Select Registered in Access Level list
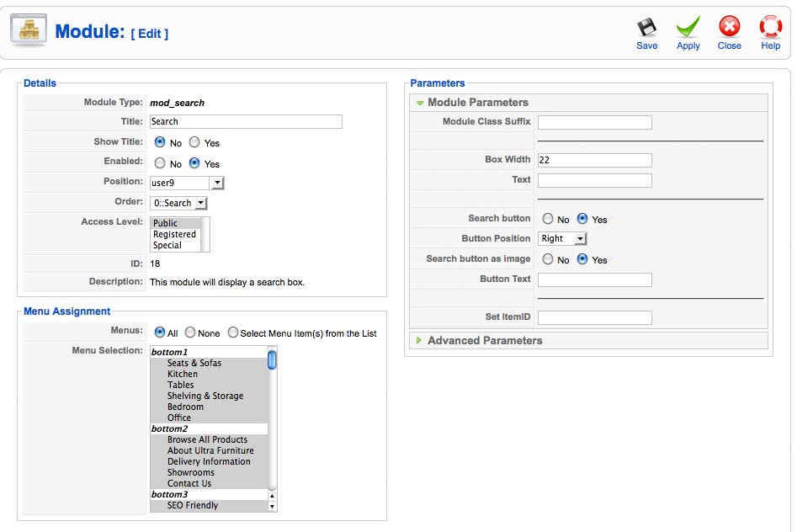 pyautogui.click(x=174, y=235)
